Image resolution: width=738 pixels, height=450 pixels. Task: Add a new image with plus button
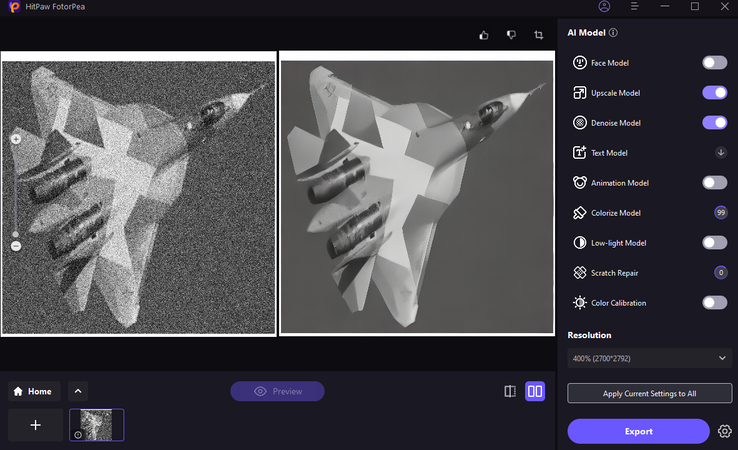[x=35, y=425]
